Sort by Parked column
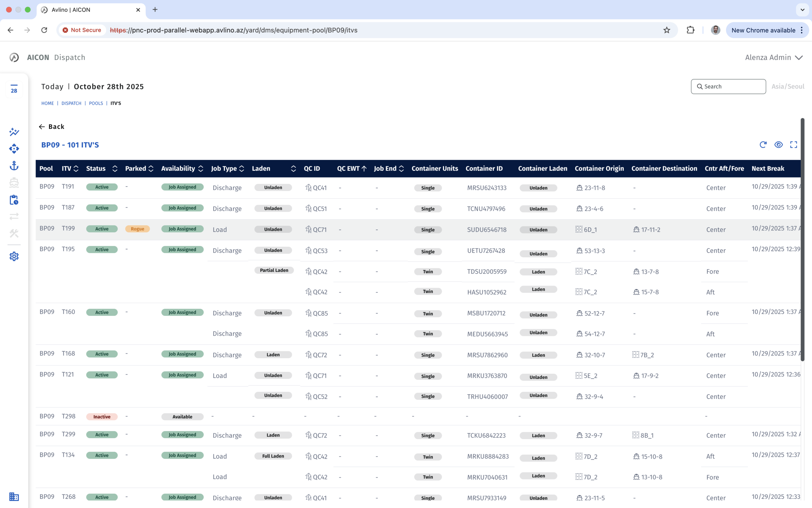This screenshot has height=508, width=812. (x=151, y=169)
